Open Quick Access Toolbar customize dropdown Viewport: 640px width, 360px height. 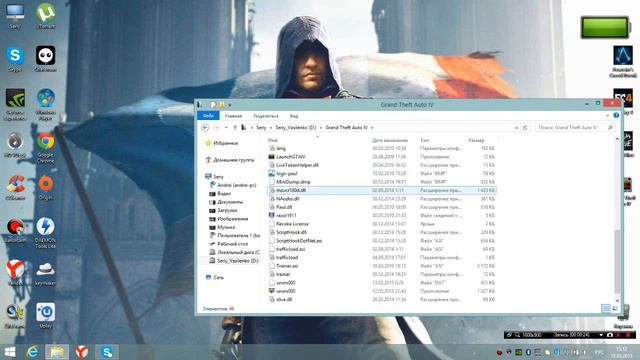230,105
